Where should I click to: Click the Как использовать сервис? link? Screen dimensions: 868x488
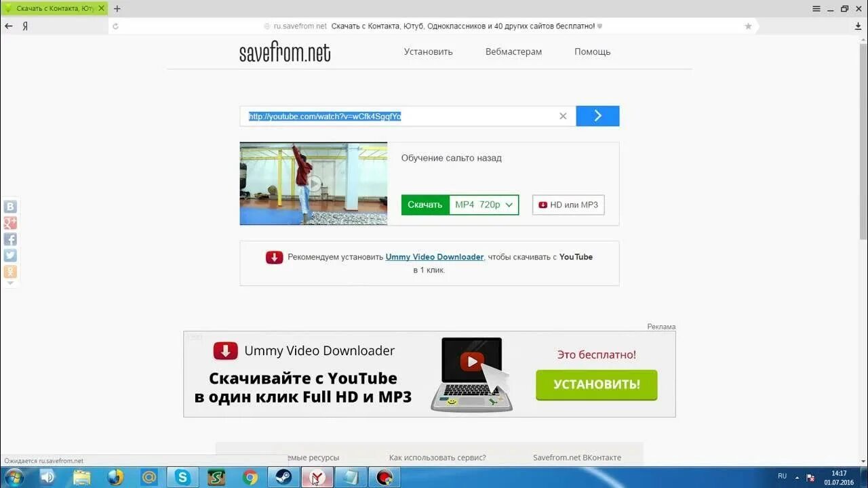tap(437, 457)
